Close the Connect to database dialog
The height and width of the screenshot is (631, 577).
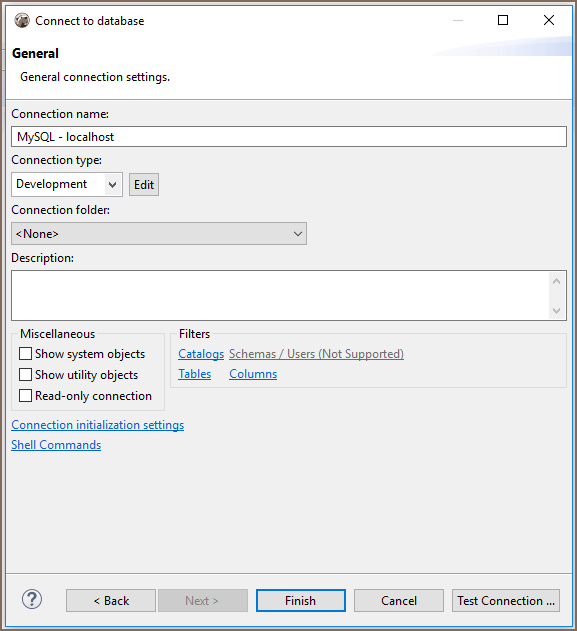[549, 20]
